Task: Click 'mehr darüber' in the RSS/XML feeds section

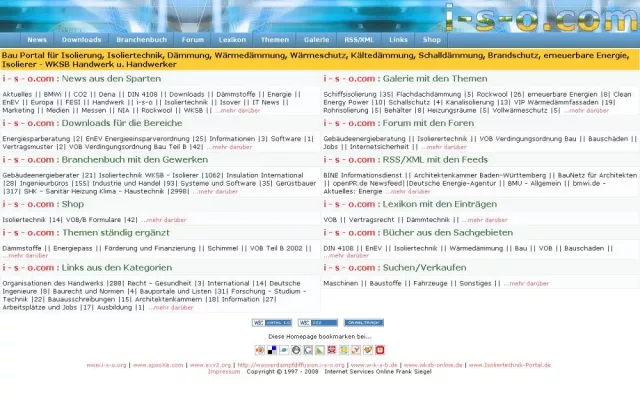Action: [x=408, y=191]
